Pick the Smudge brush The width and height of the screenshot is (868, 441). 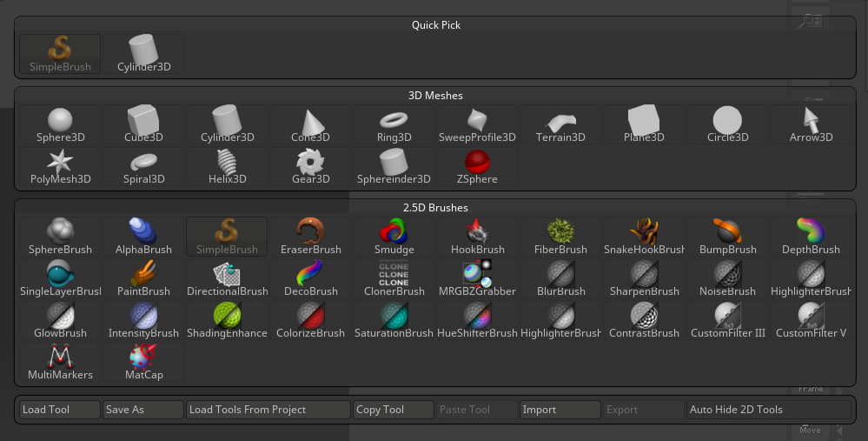[x=394, y=237]
